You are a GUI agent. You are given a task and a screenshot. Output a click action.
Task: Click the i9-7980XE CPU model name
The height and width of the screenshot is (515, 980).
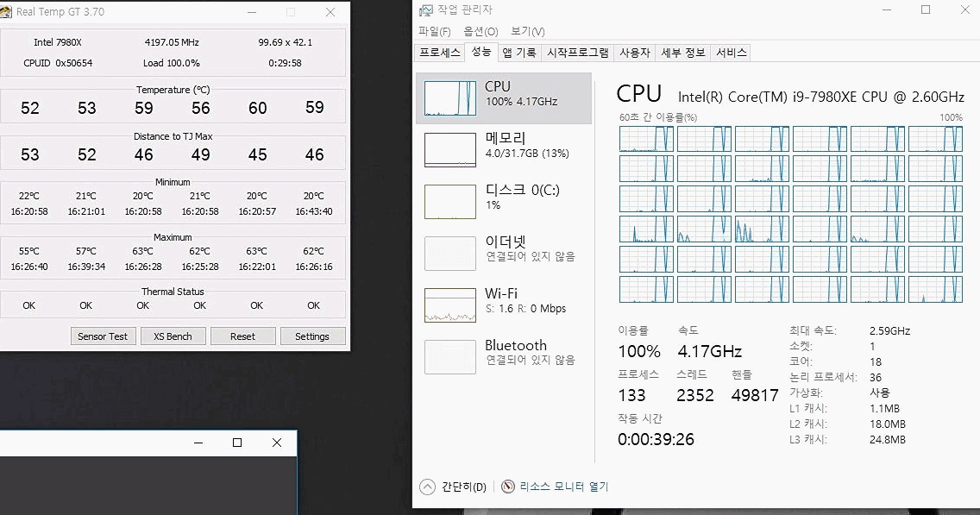821,97
